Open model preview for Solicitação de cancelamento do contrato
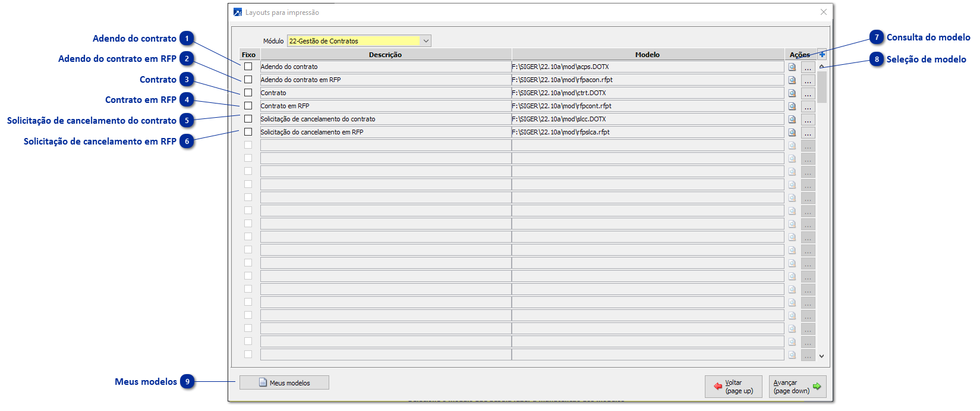Screen dimensions: 980x411 (792, 119)
